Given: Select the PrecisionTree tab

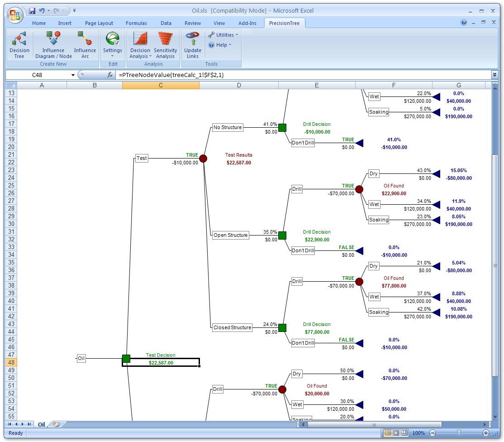Looking at the screenshot, I should tap(284, 23).
